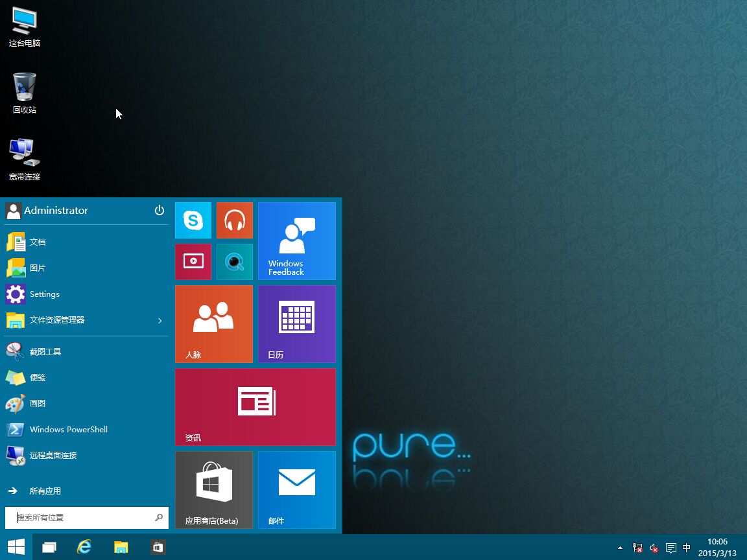Expand the 文件资源管理器 submenu arrow
The image size is (747, 560).
click(x=160, y=321)
